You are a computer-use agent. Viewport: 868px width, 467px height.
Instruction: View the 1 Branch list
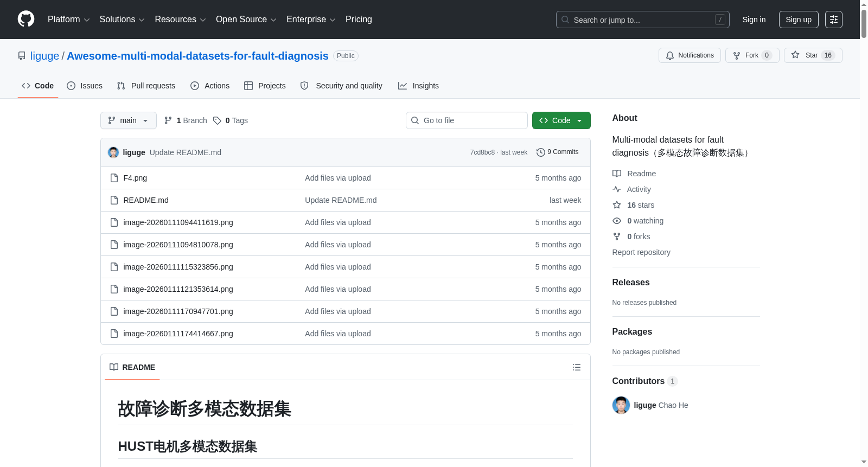coord(186,120)
